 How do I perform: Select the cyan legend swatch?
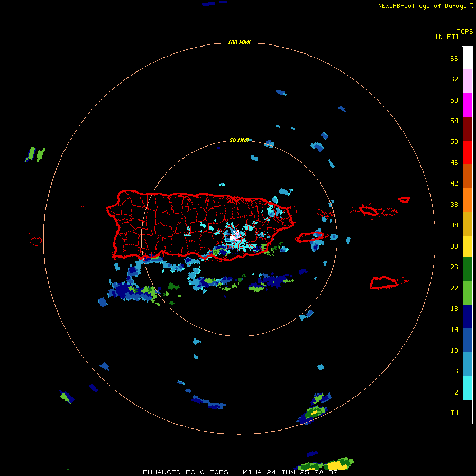(467, 388)
